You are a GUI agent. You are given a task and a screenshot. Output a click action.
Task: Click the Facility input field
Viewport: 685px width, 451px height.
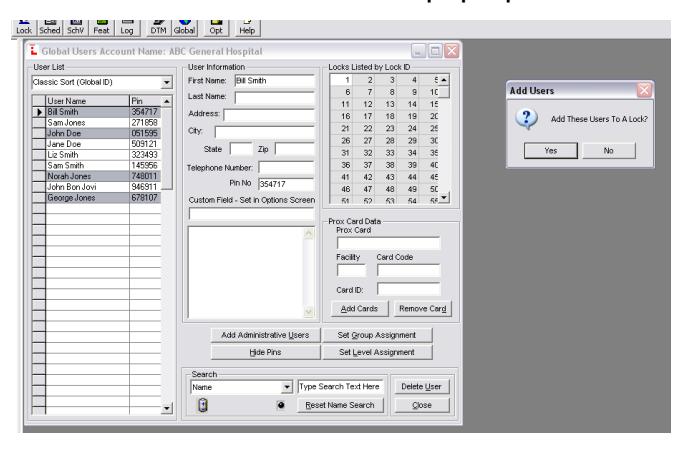(x=352, y=271)
